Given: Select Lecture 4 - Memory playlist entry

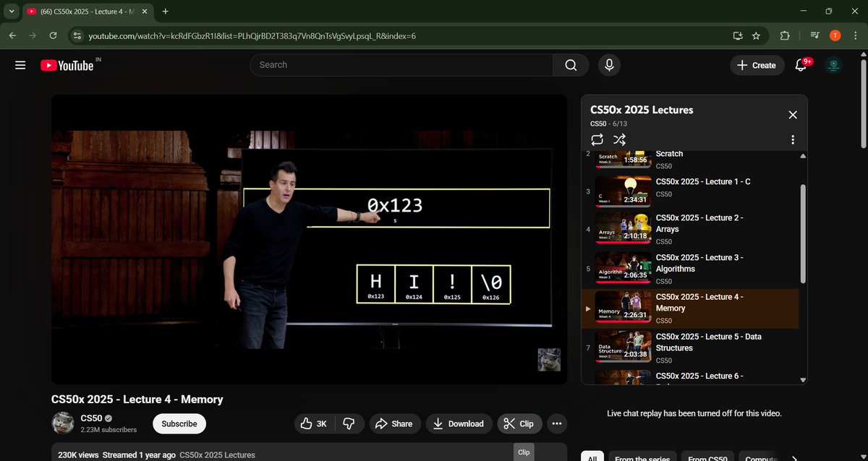Looking at the screenshot, I should pyautogui.click(x=689, y=309).
